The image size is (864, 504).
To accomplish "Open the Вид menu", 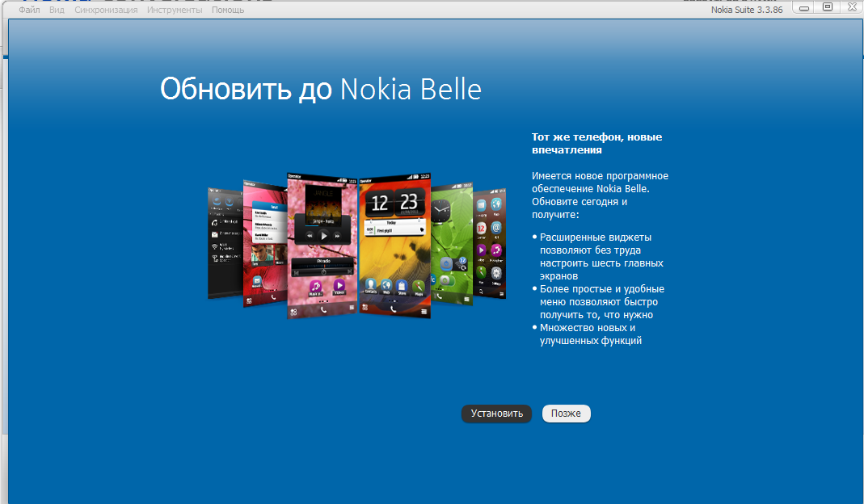I will (x=57, y=10).
